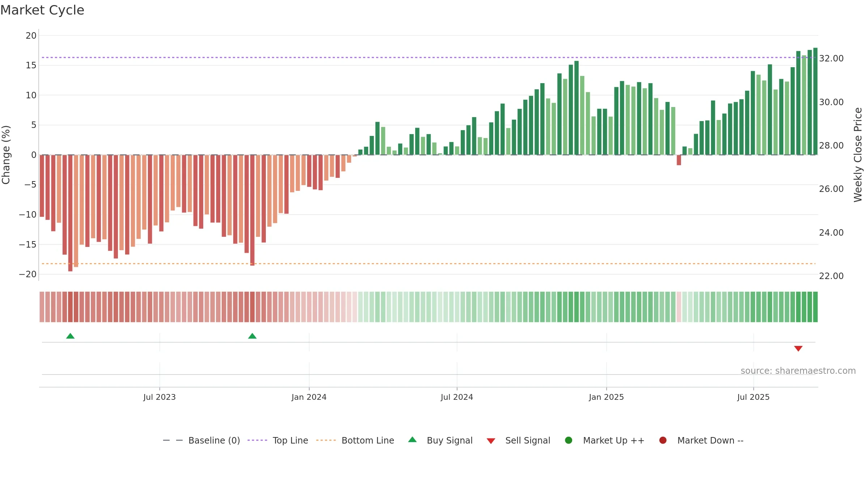
Task: Click the Jan 2024 axis label
Action: click(x=309, y=397)
